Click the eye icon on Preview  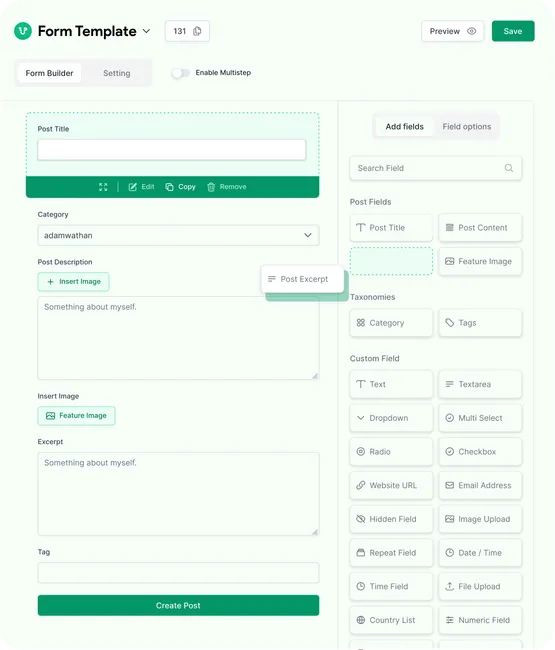tap(471, 31)
